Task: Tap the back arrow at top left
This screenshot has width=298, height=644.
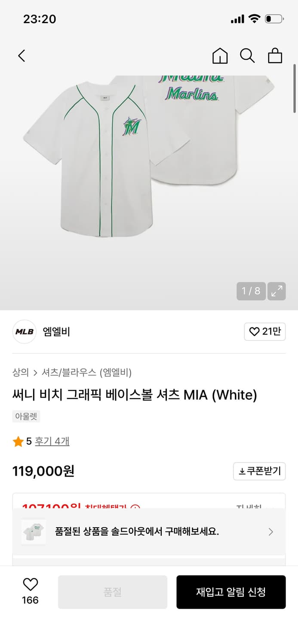Action: click(22, 56)
